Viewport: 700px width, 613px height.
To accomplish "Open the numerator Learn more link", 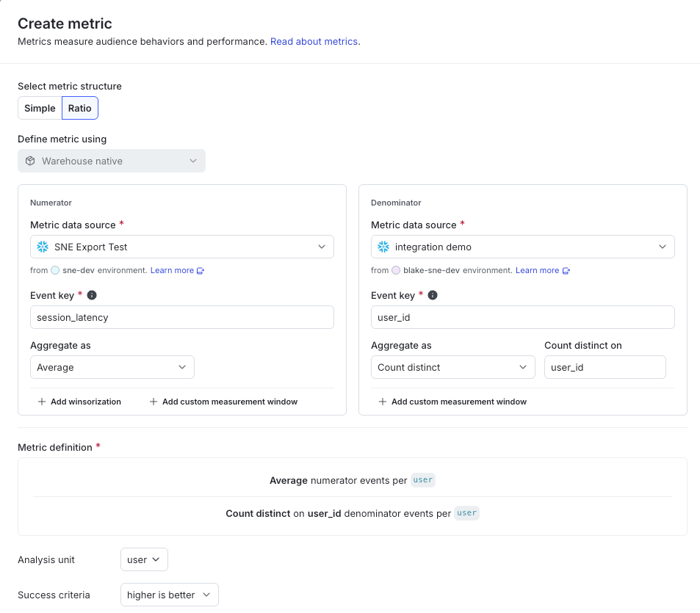I will point(172,270).
